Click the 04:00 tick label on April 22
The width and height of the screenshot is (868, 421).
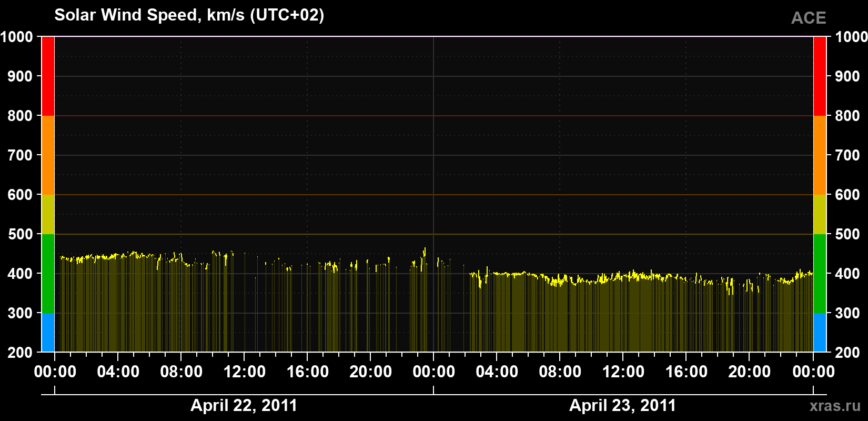coord(118,372)
